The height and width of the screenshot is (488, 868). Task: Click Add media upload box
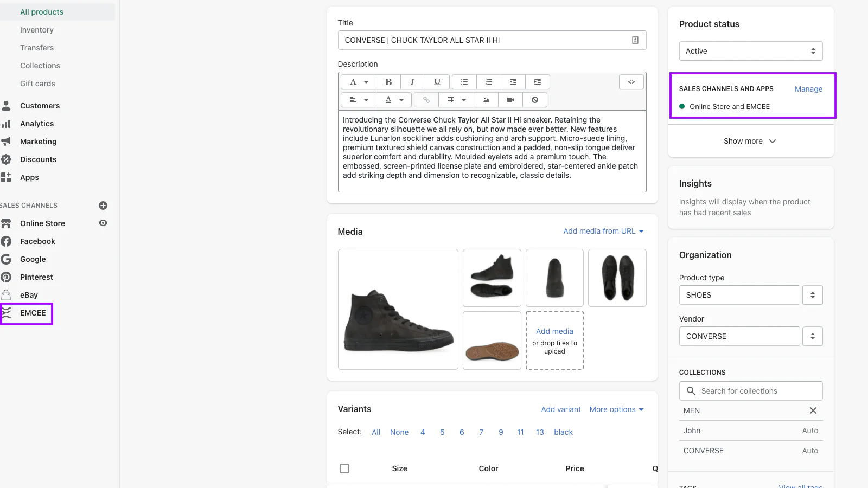(x=554, y=341)
